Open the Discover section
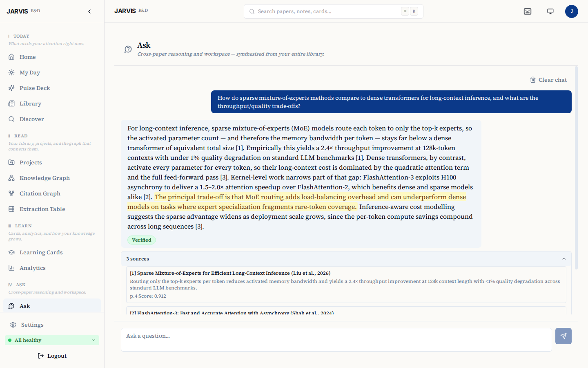This screenshot has width=588, height=368. pyautogui.click(x=52, y=119)
